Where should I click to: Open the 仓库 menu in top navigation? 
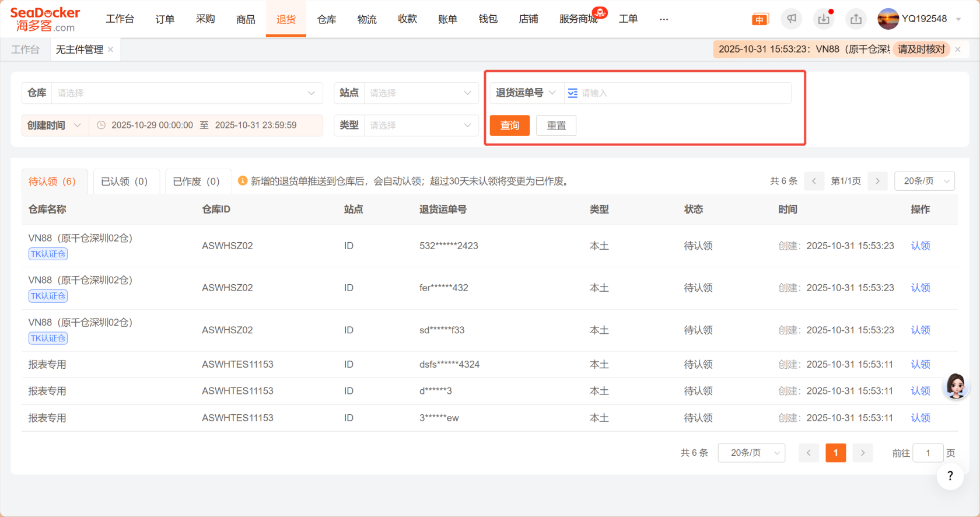point(327,19)
